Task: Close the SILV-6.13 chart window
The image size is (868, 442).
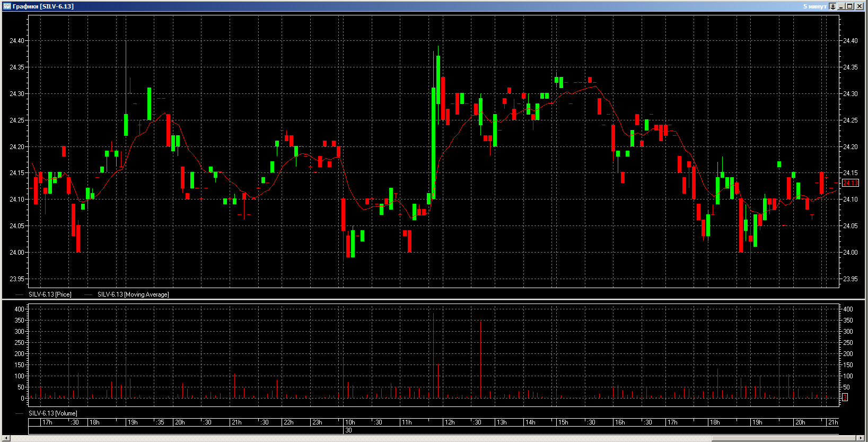Action: (x=859, y=6)
